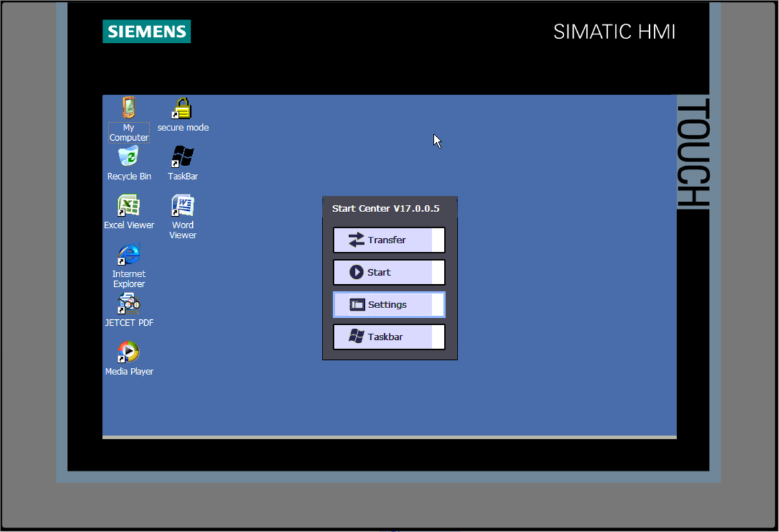The width and height of the screenshot is (779, 532).
Task: Open the Internet Explorer desktop icon
Action: (x=129, y=254)
